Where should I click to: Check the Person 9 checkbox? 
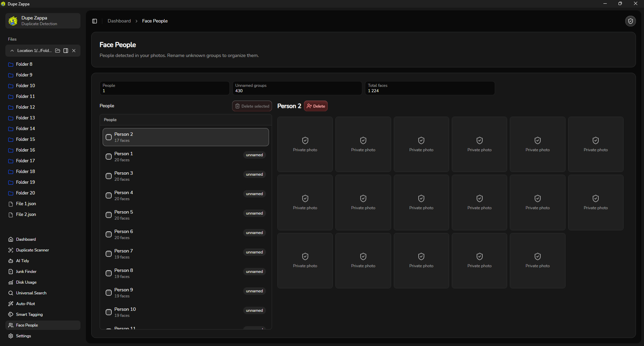[x=109, y=293]
